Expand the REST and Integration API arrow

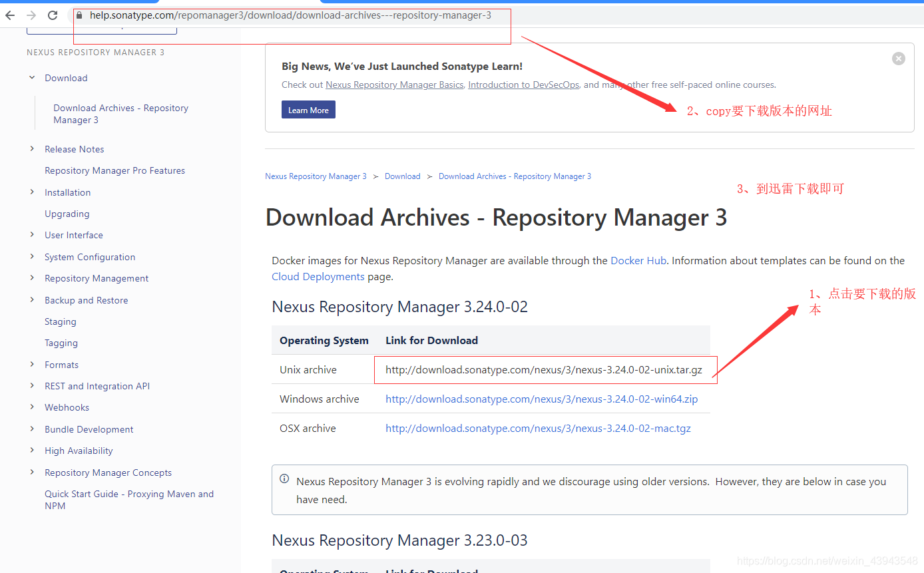click(x=32, y=386)
